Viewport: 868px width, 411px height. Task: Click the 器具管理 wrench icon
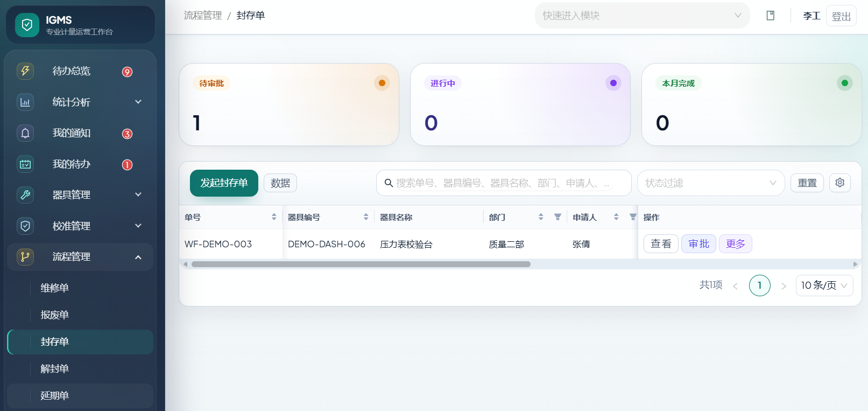(x=25, y=194)
